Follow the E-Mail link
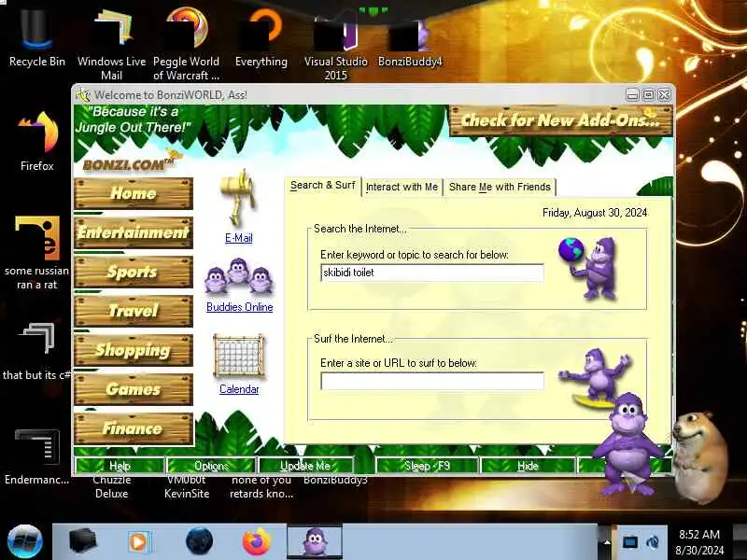The image size is (747, 560). 239,238
